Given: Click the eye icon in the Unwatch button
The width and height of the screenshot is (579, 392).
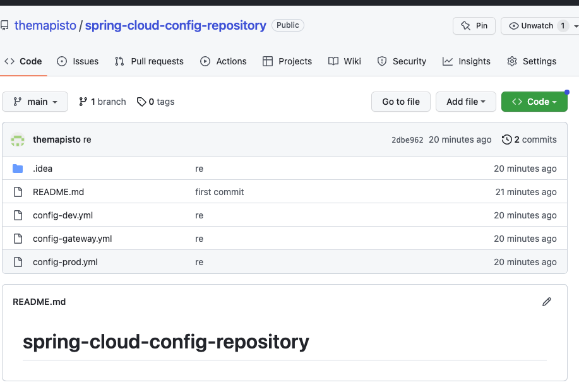Looking at the screenshot, I should tap(513, 26).
